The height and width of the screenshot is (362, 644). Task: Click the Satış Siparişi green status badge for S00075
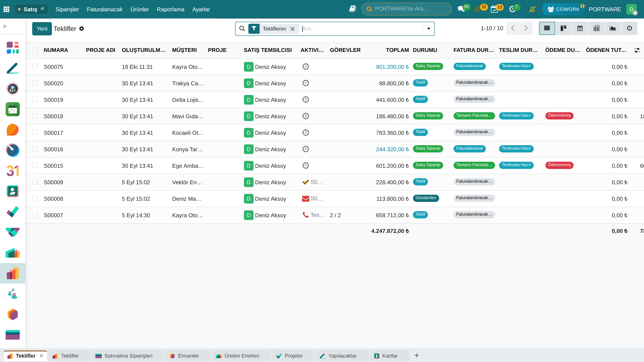click(x=428, y=66)
